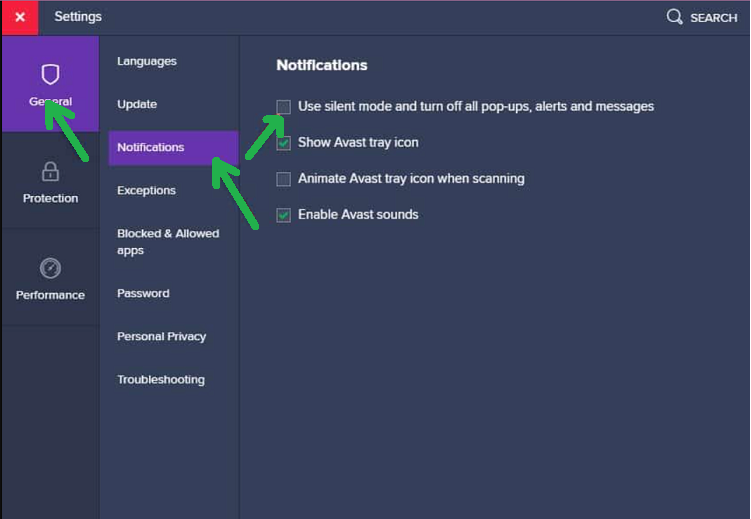Click the SEARCH text label

[713, 18]
